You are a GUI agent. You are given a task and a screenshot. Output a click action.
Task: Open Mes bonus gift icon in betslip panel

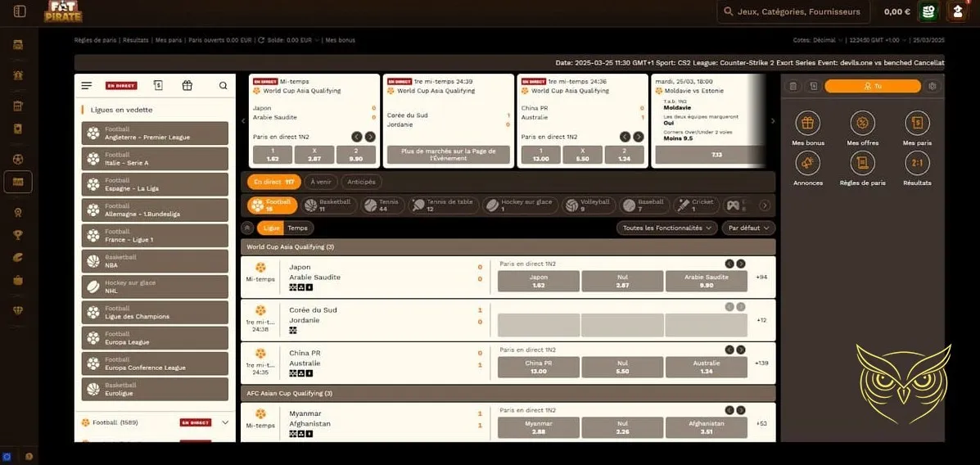pos(807,124)
